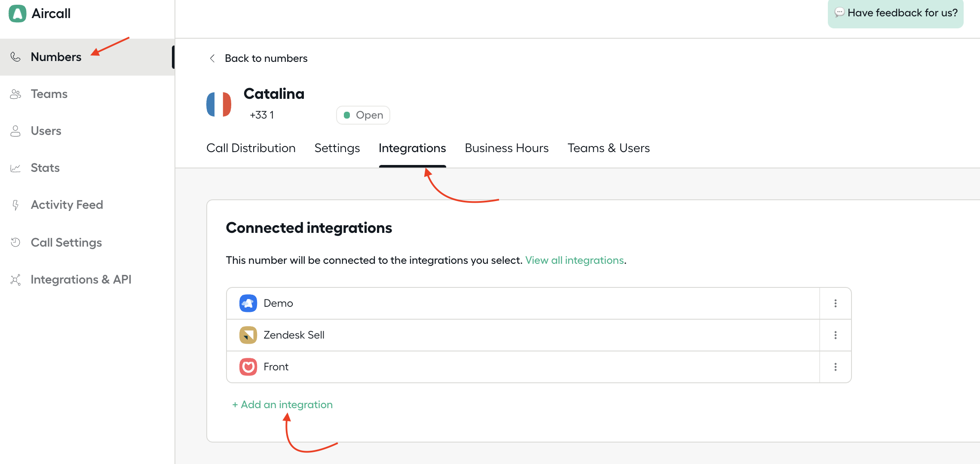Click the French flag icon for Catalina

point(219,104)
